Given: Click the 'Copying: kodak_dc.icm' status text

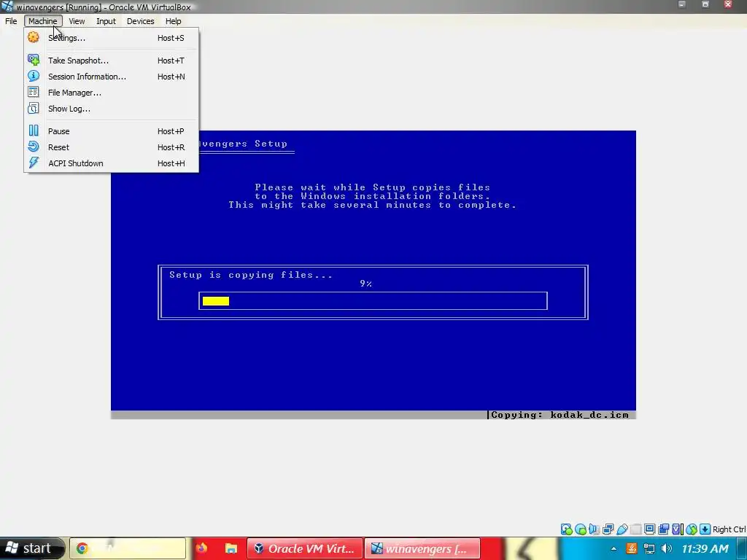Looking at the screenshot, I should point(560,415).
